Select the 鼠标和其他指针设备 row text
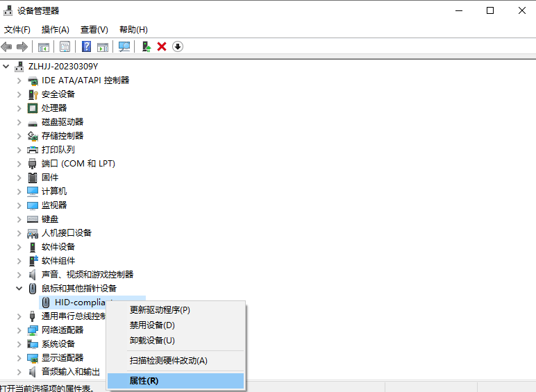This screenshot has height=392, width=536. 79,289
